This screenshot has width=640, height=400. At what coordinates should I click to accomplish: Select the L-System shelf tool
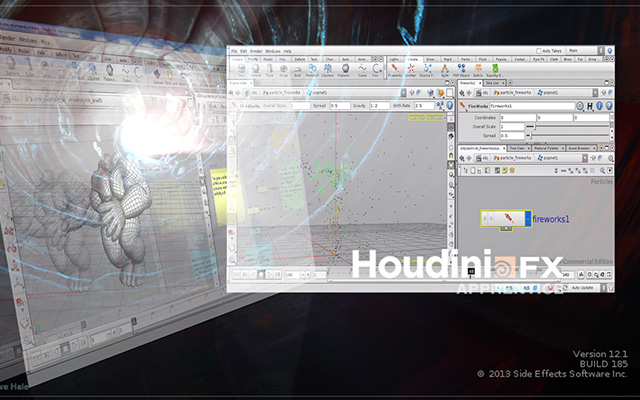point(327,70)
